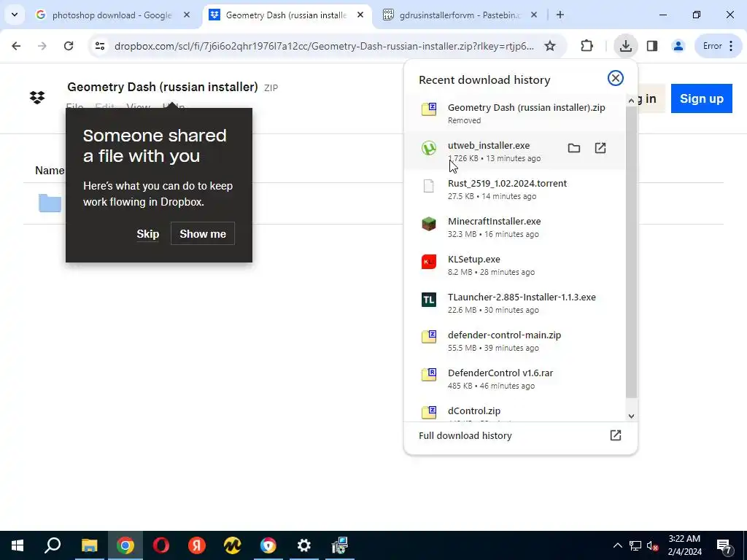Image resolution: width=747 pixels, height=560 pixels.
Task: Click Show me in Dropbox tooltip
Action: click(203, 234)
